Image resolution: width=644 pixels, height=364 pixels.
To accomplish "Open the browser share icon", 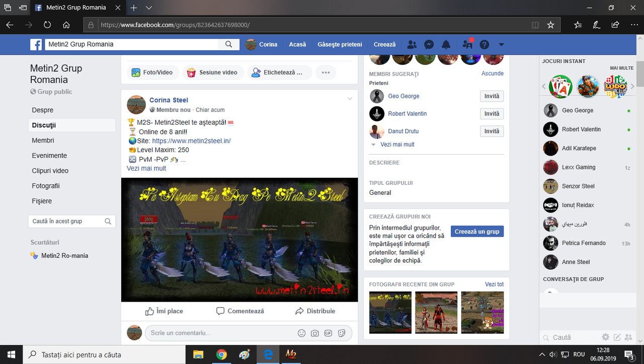I will (x=615, y=25).
